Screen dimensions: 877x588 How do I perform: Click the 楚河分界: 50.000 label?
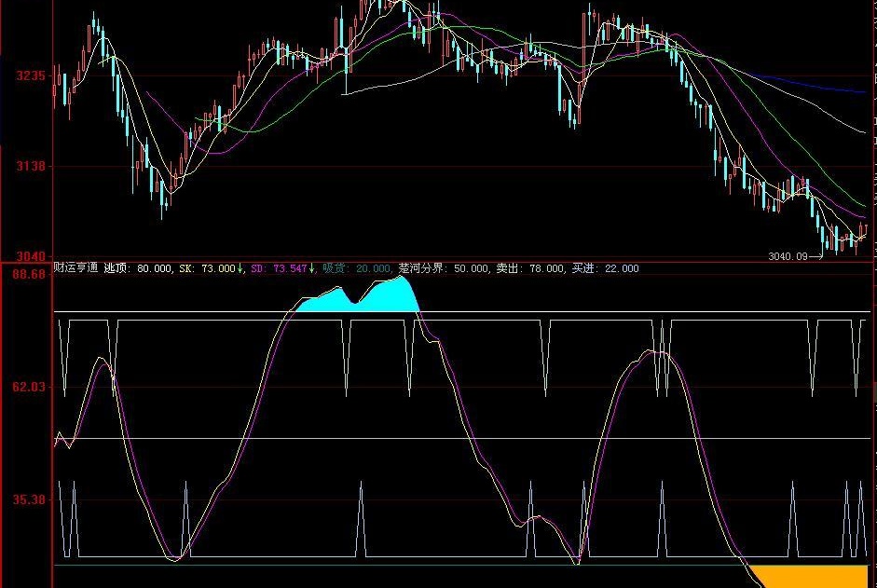(x=443, y=268)
